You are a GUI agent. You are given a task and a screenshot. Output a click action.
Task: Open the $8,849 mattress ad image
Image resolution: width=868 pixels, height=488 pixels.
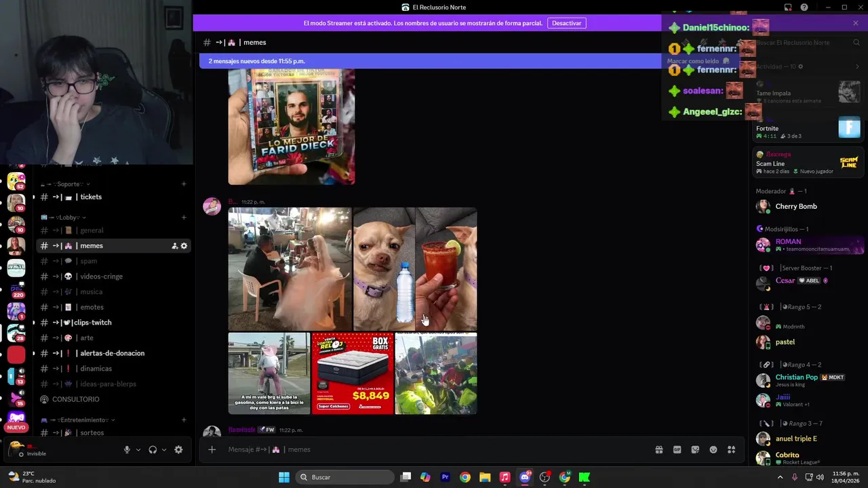pyautogui.click(x=353, y=373)
